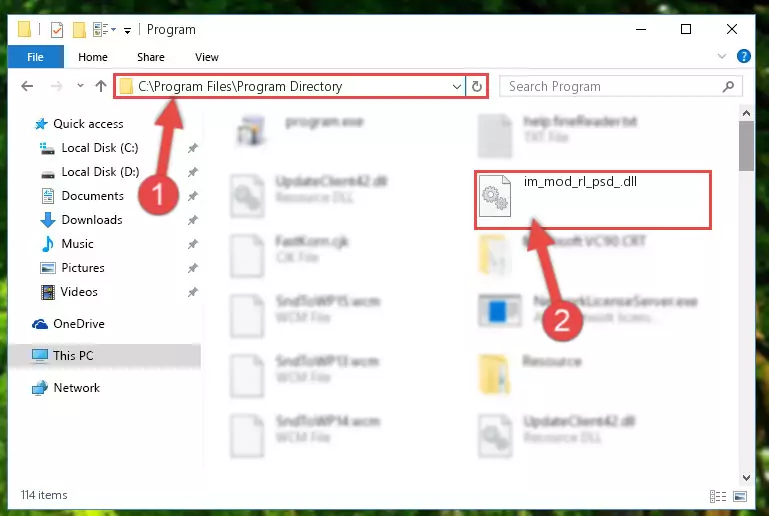This screenshot has width=769, height=516.
Task: Switch to Details view layout icon
Action: (x=718, y=496)
